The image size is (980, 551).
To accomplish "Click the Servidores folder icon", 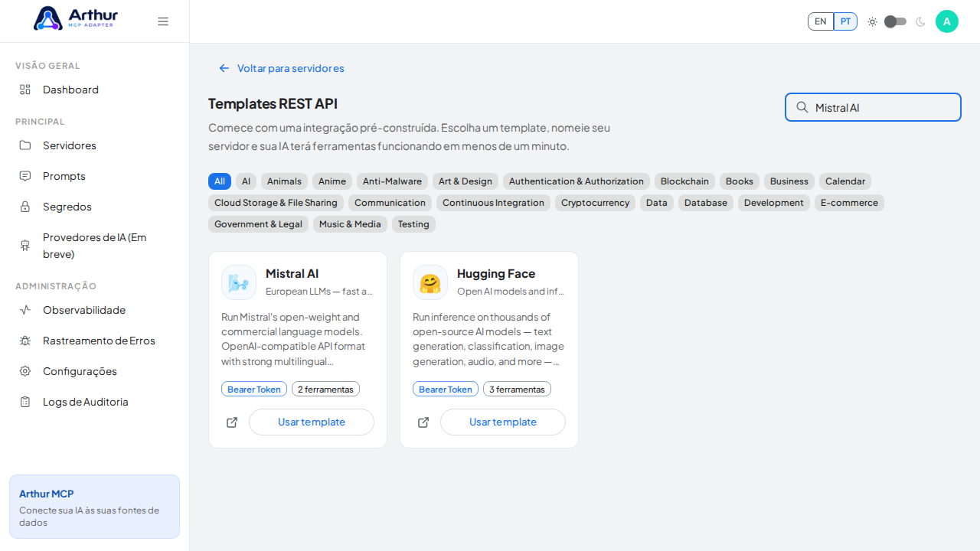I will [x=25, y=145].
